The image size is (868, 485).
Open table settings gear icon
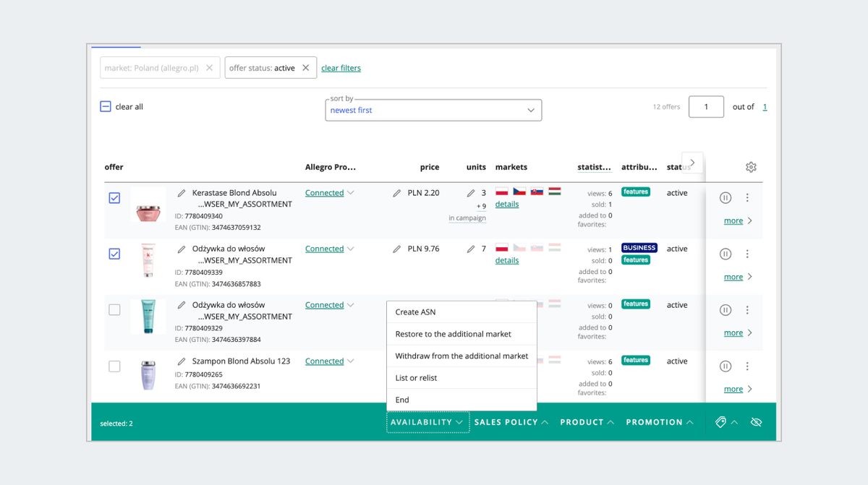click(751, 167)
